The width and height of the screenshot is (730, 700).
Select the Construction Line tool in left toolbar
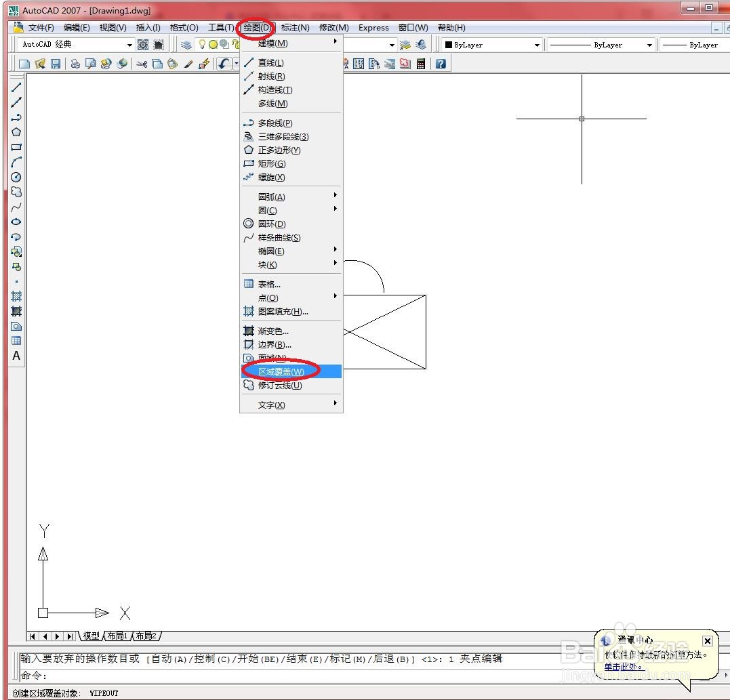click(16, 102)
